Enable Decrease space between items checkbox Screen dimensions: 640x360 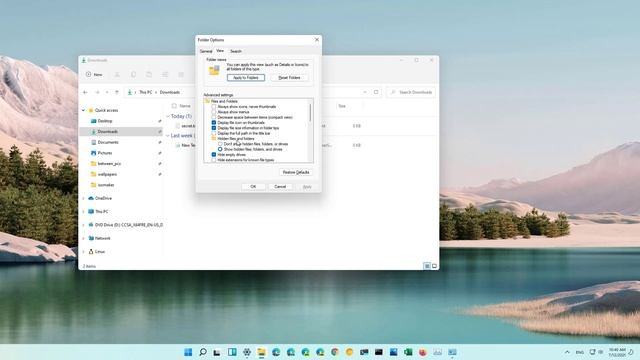[213, 117]
